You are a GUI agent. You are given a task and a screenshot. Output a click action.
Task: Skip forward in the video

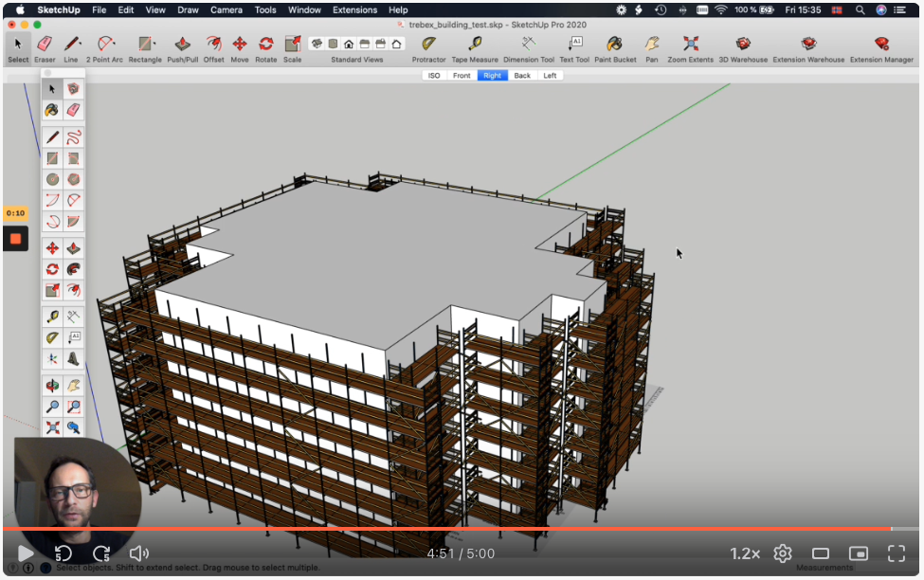[x=101, y=553]
